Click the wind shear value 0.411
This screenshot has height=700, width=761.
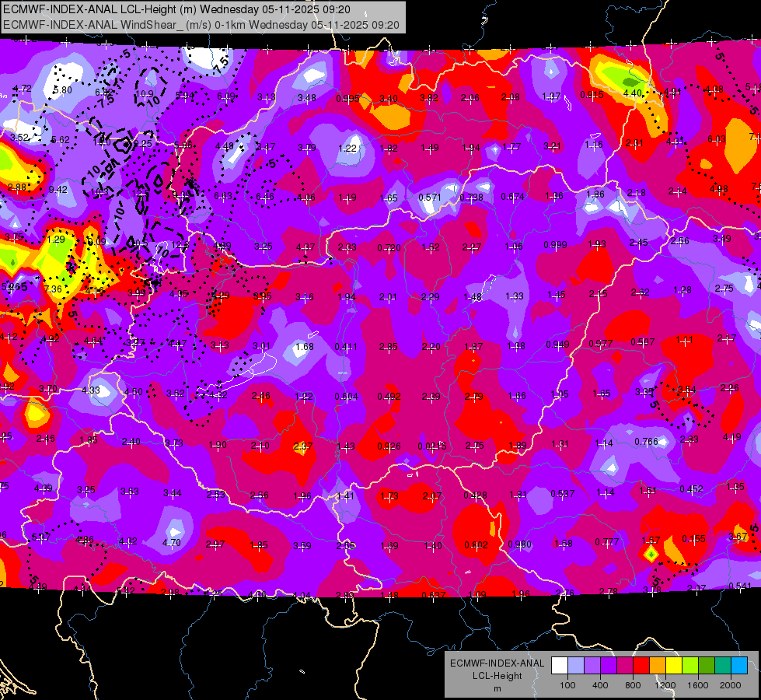346,347
